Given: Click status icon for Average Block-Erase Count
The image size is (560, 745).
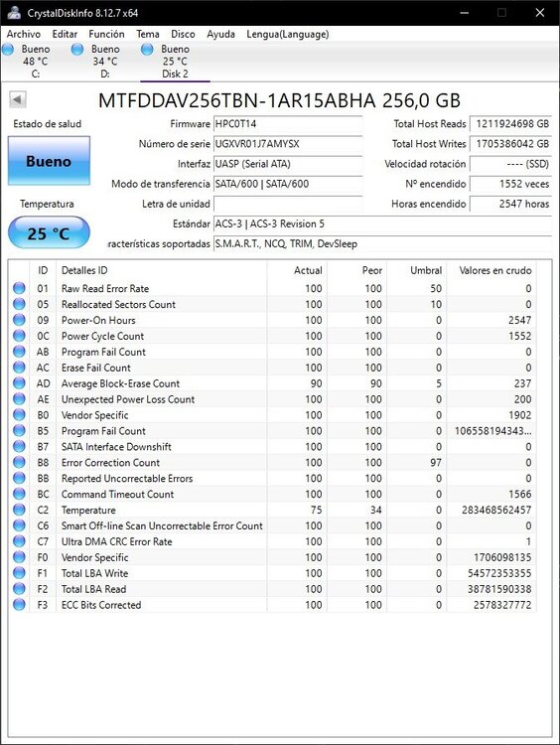Looking at the screenshot, I should (x=19, y=383).
